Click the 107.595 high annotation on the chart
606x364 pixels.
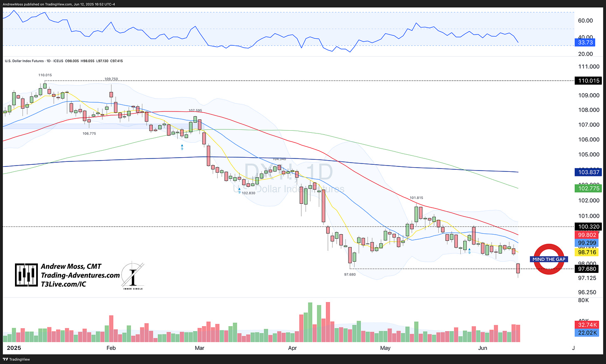(195, 111)
